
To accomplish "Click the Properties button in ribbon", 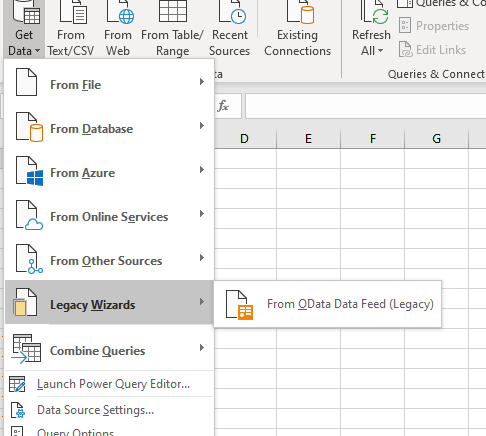I will [434, 26].
